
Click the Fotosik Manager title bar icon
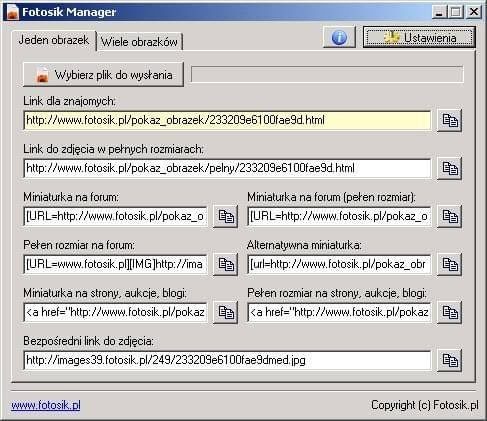(x=12, y=12)
